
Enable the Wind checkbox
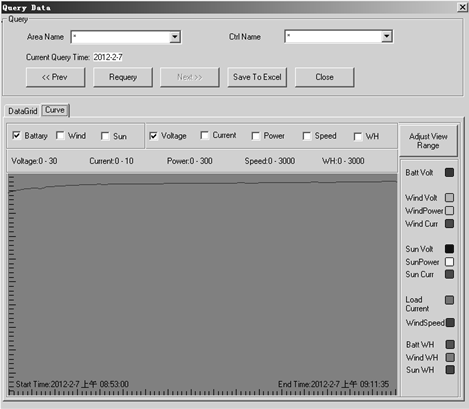tap(60, 135)
